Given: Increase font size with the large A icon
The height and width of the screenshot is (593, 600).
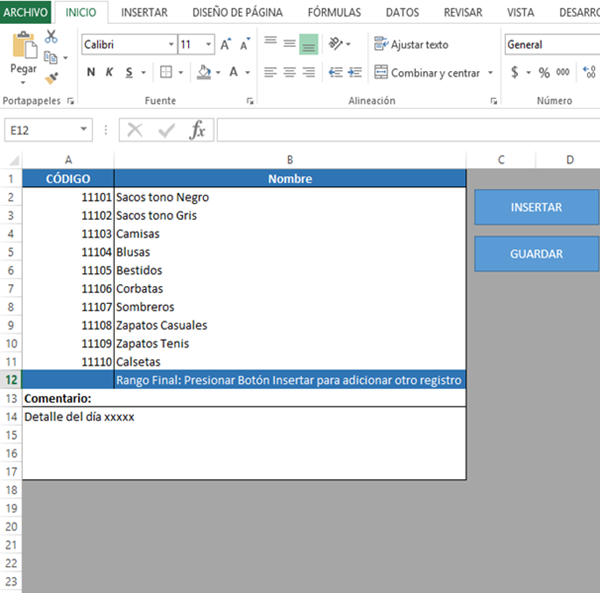Looking at the screenshot, I should [226, 45].
